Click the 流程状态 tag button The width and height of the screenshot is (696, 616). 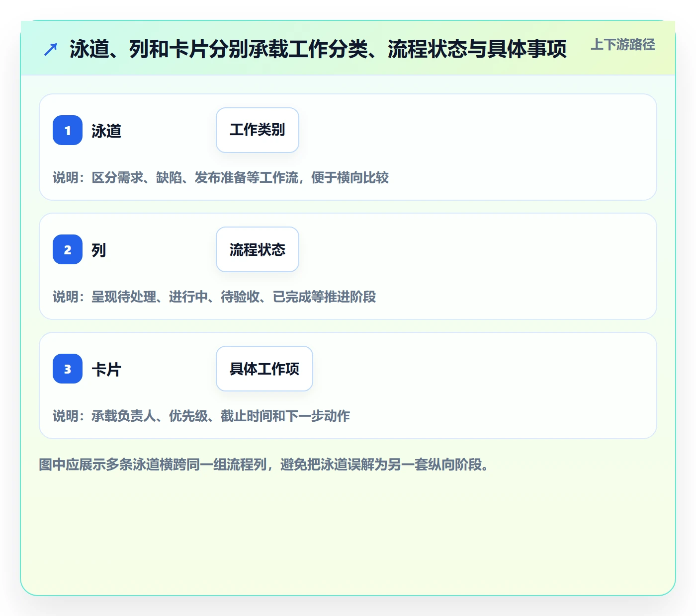coord(258,249)
